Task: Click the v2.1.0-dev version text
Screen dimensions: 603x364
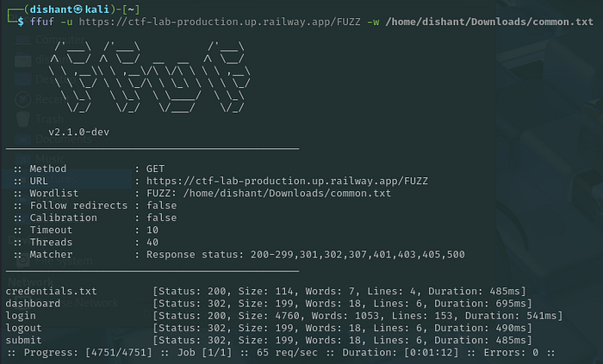Action: click(x=79, y=132)
